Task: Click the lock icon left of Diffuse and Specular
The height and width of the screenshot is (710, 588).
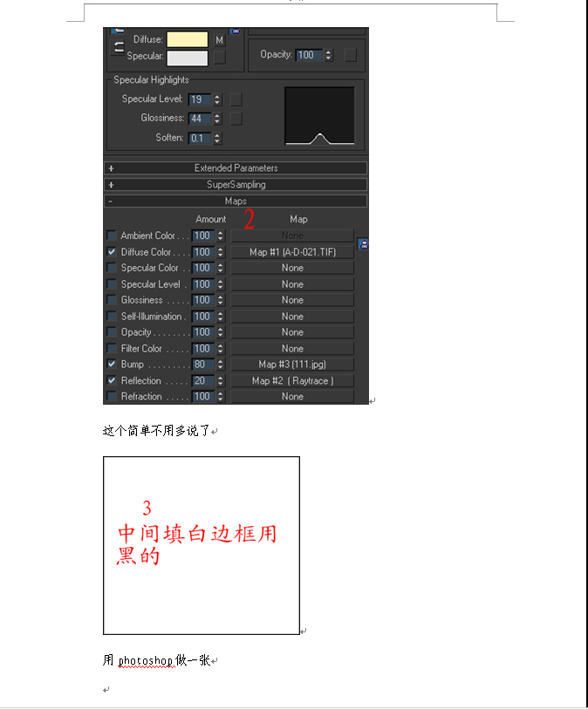Action: click(119, 47)
